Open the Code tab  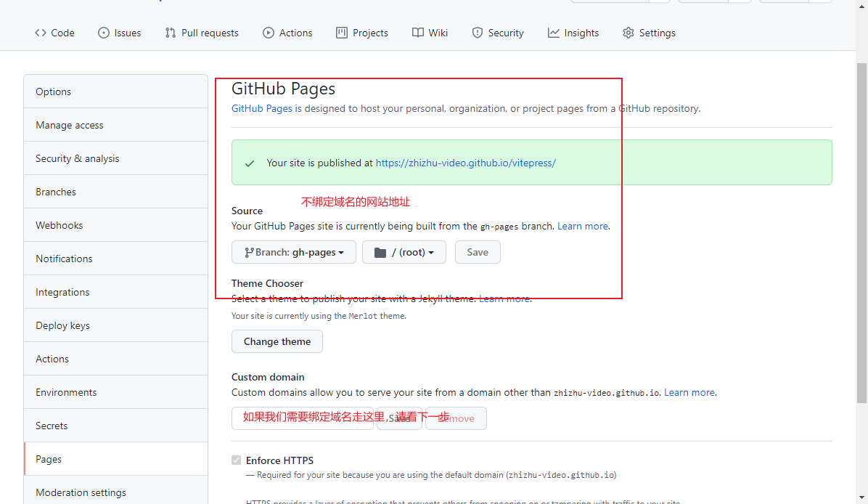[54, 33]
